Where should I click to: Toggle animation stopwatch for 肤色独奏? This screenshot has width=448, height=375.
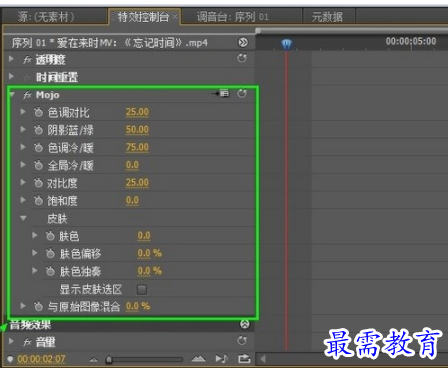coord(50,271)
